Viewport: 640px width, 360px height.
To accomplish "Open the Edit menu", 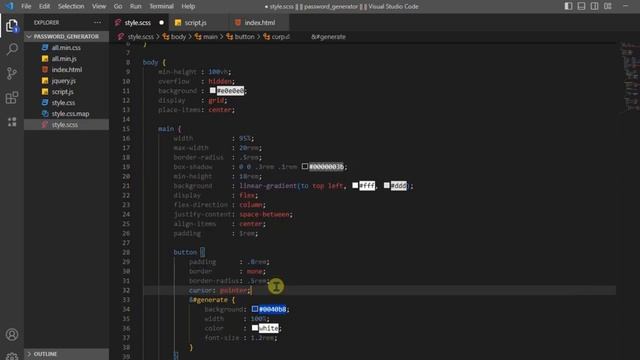I will click(44, 6).
